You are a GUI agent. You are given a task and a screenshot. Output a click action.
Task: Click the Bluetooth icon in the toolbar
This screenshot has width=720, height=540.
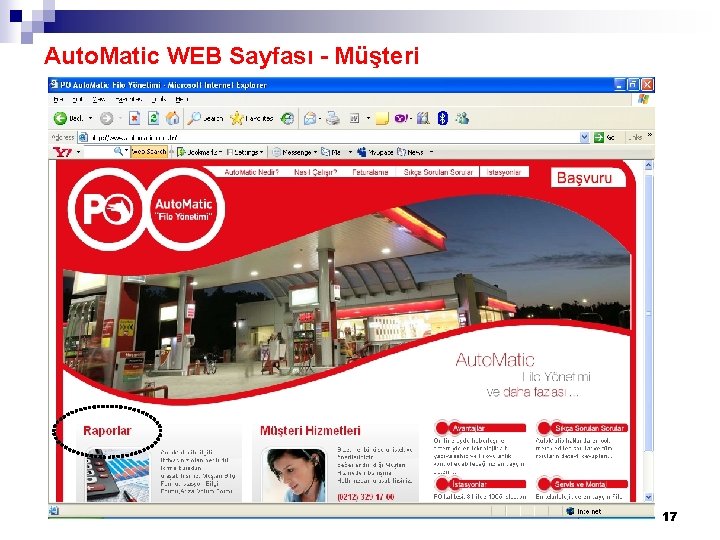(443, 118)
